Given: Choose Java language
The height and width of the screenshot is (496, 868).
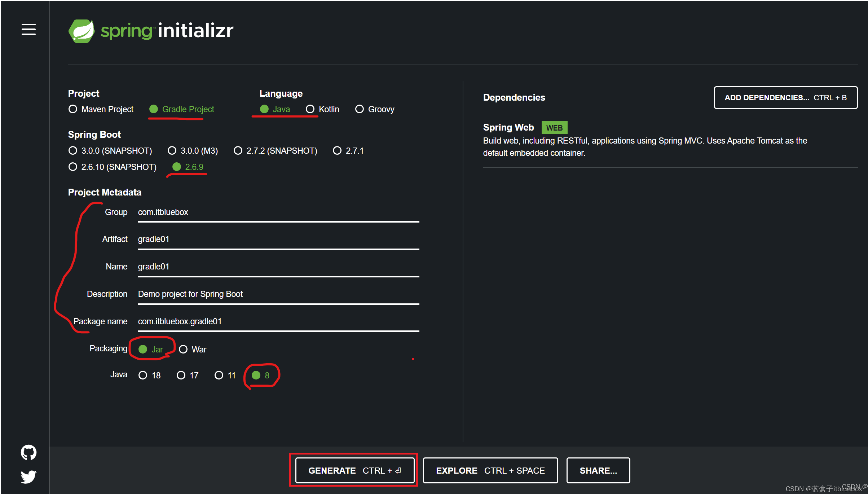Looking at the screenshot, I should click(x=275, y=109).
